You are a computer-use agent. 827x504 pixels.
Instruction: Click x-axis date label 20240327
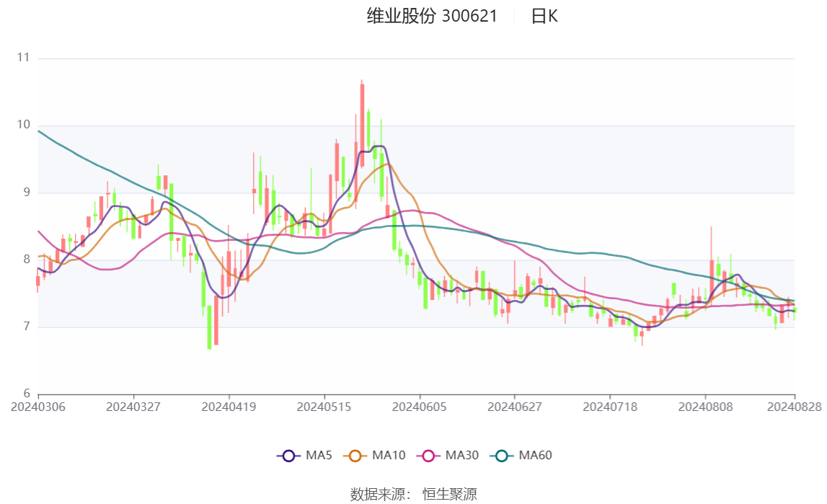tap(133, 407)
